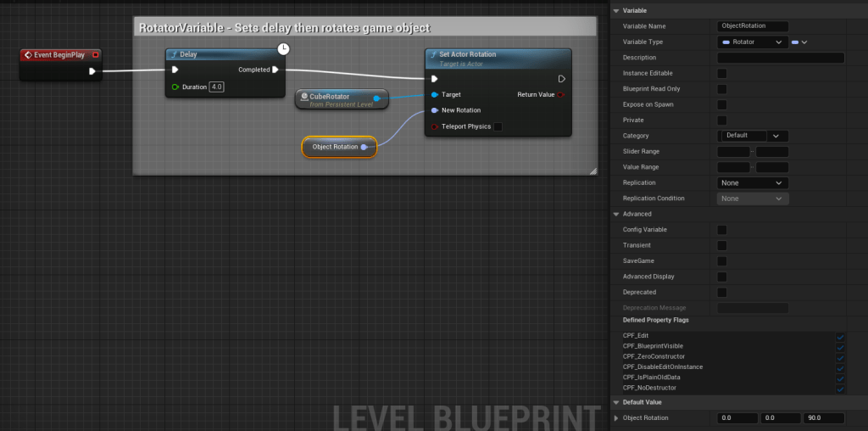
Task: Open the Variable Type Rotator dropdown
Action: tap(753, 42)
